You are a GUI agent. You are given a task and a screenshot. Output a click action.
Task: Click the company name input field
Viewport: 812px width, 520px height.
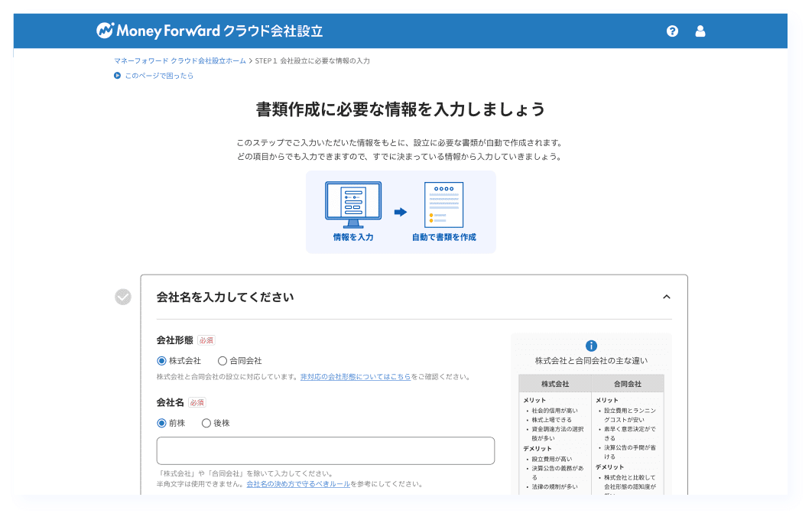325,450
